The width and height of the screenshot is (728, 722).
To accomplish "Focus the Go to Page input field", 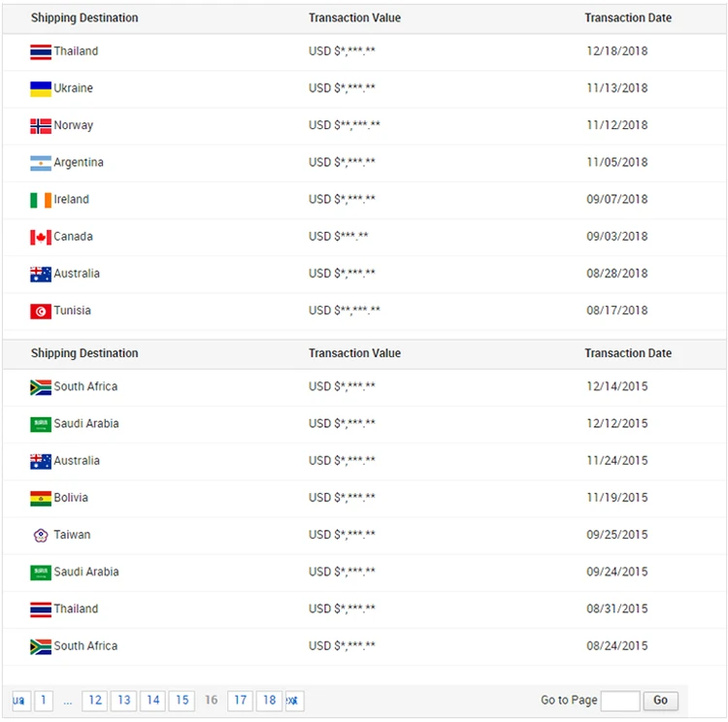I will click(x=619, y=701).
